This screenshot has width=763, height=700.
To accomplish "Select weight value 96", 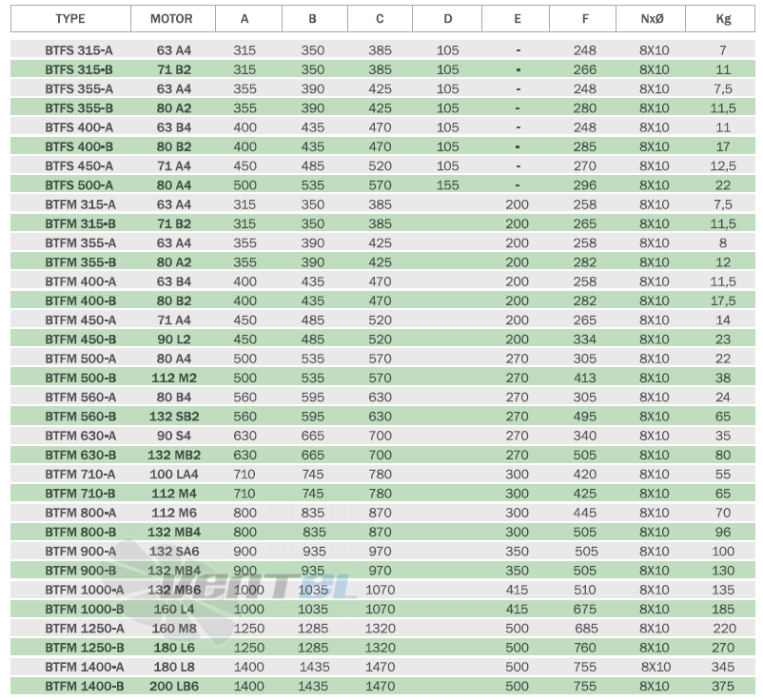I will 723,532.
